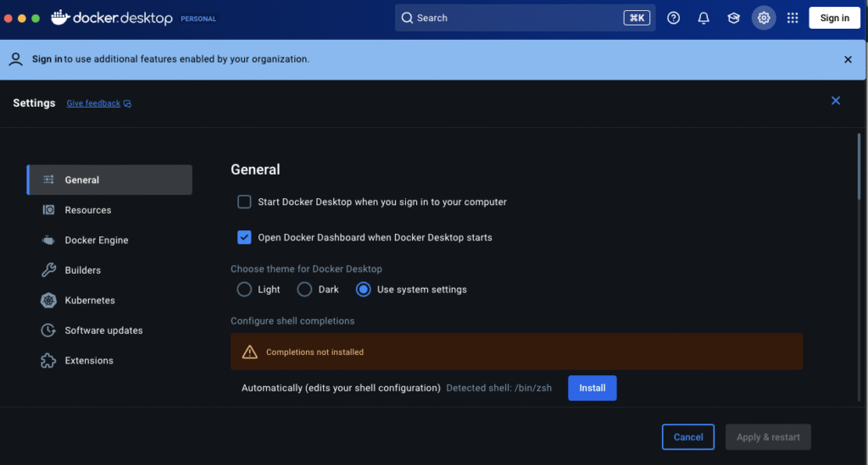The image size is (868, 465).
Task: Uncheck Open Docker Dashboard on start
Action: tap(244, 237)
